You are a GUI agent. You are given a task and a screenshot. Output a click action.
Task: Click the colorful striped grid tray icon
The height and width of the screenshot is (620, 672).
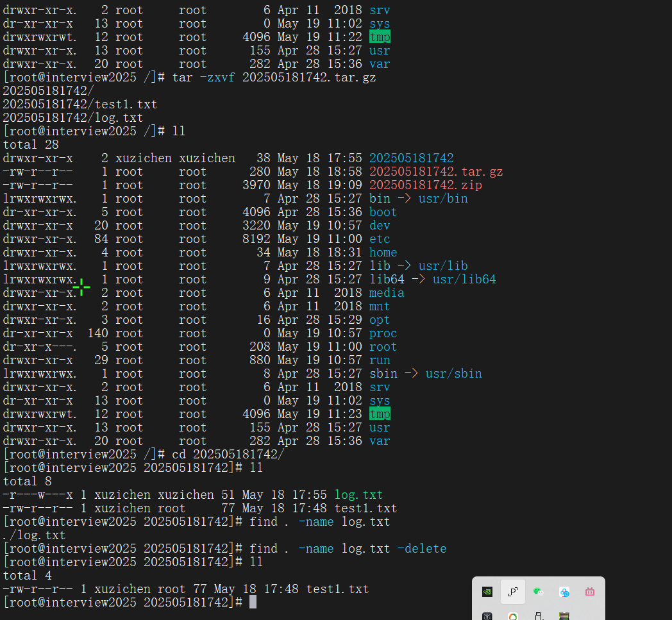pyautogui.click(x=564, y=616)
